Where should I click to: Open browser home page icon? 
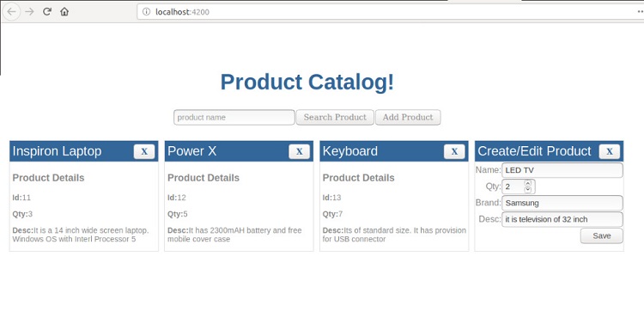[x=64, y=11]
